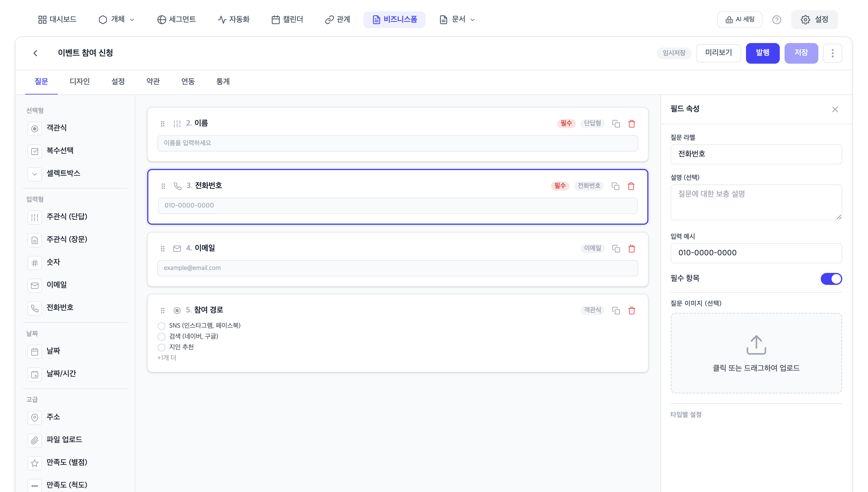868x492 pixels.
Task: Select the 숫자 number field icon
Action: (35, 262)
